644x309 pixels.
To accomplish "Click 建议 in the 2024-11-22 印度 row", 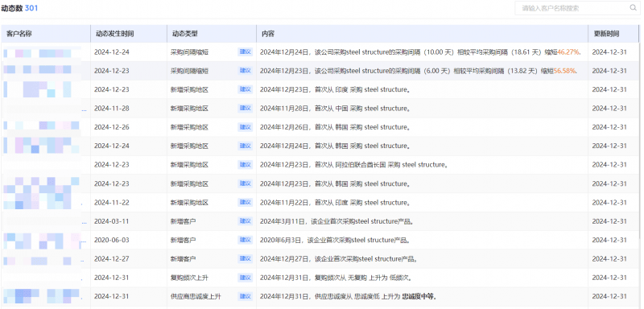I will click(x=246, y=202).
